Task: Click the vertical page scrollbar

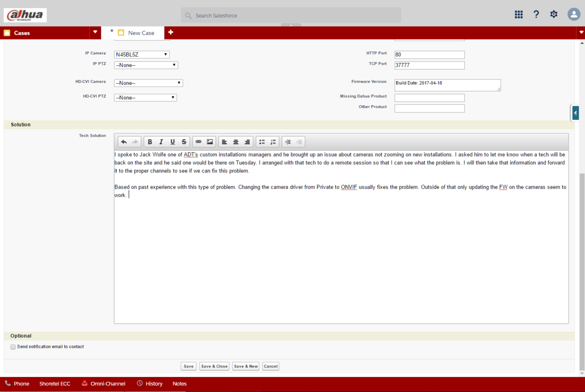Action: pos(582,271)
